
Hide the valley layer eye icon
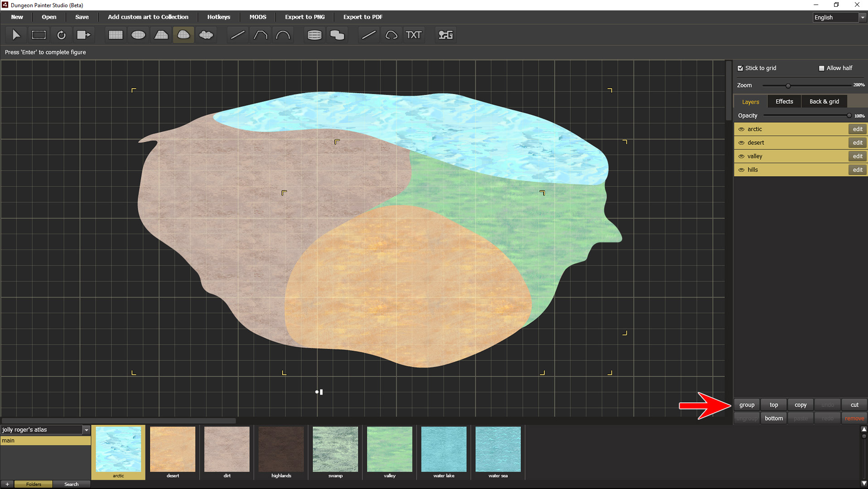(x=741, y=156)
